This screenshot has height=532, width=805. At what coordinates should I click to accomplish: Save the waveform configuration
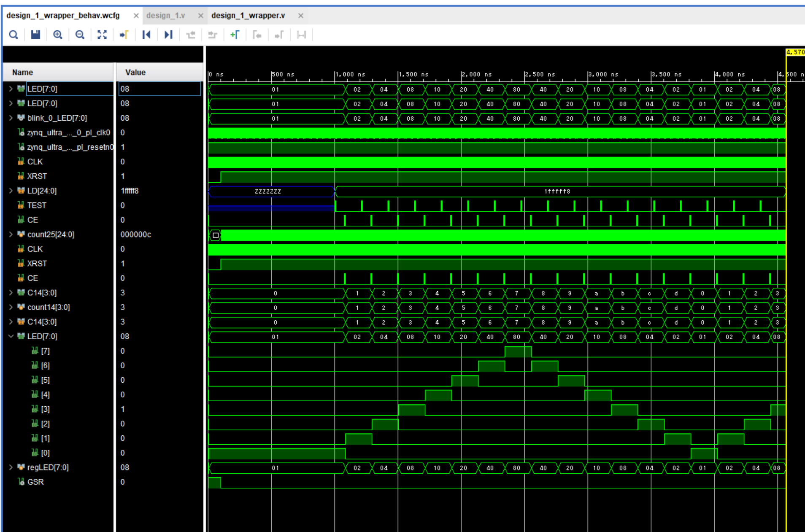point(35,35)
